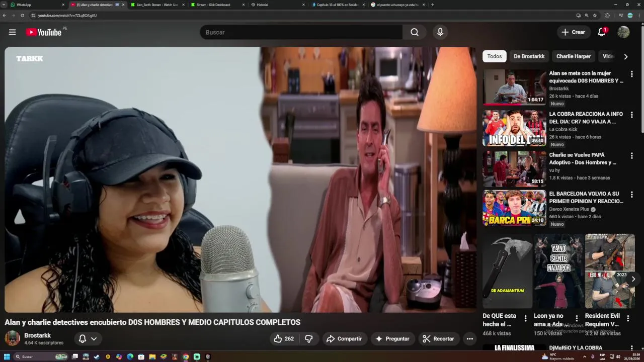Open options for 'EL BARCELONA VOLVIO' video

[x=631, y=195]
